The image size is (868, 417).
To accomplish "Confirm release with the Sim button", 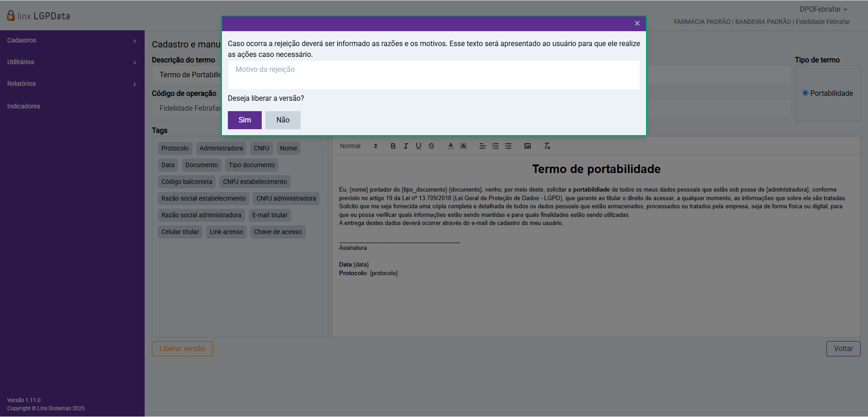I will (245, 120).
